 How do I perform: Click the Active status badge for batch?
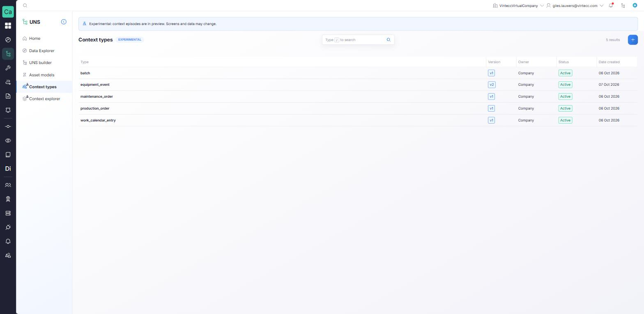point(565,73)
